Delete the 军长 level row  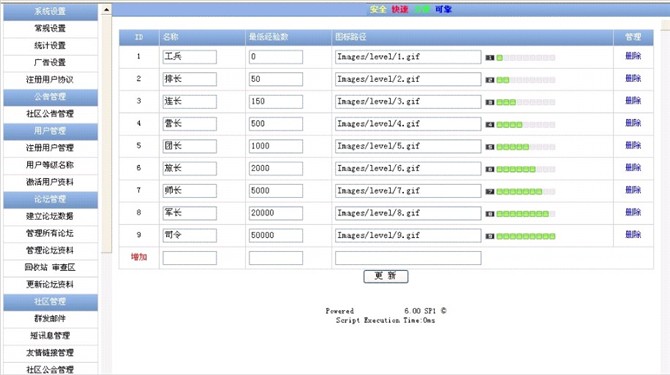(x=633, y=212)
